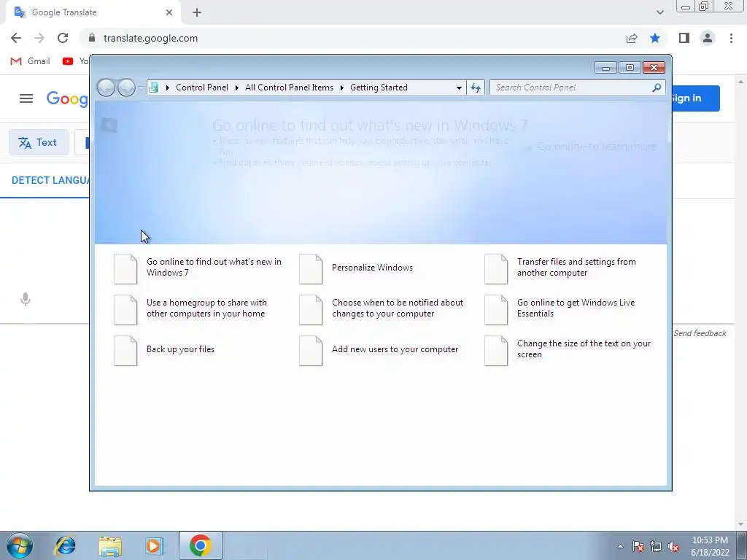747x560 pixels.
Task: Open the Use a homegroup item icon
Action: 125,310
